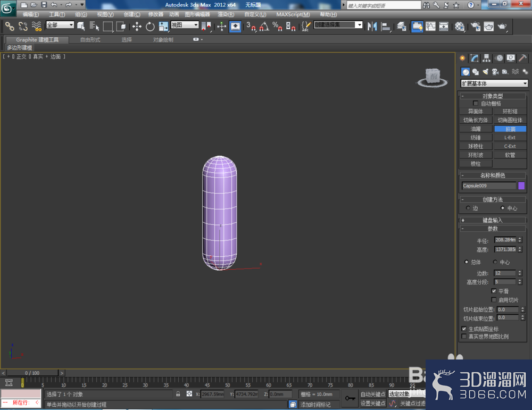This screenshot has height=410, width=532.
Task: Select the 边 creation method radio
Action: tap(468, 208)
